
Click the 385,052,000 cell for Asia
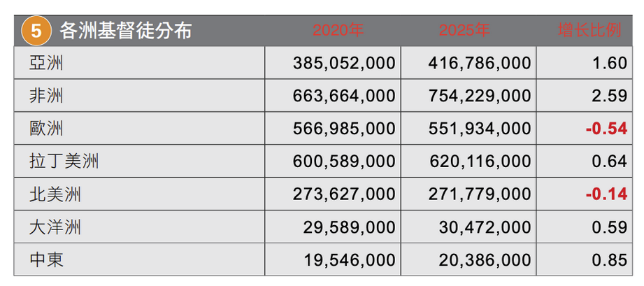344,64
